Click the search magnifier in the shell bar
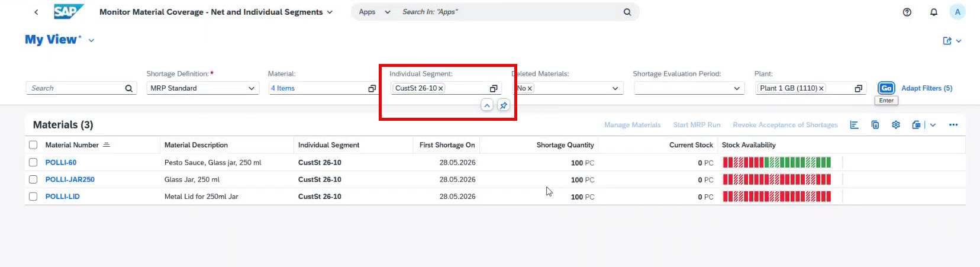Screen dimensions: 980x267 627,12
